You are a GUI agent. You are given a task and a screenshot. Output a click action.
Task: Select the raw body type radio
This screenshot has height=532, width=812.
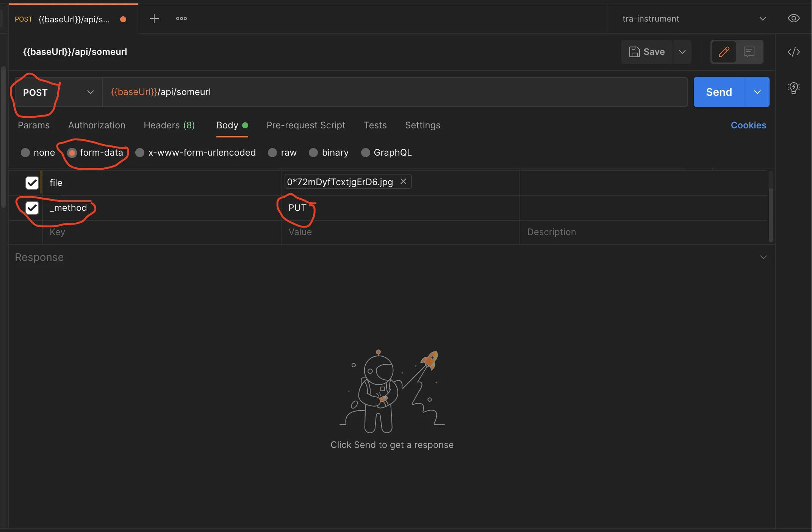272,153
